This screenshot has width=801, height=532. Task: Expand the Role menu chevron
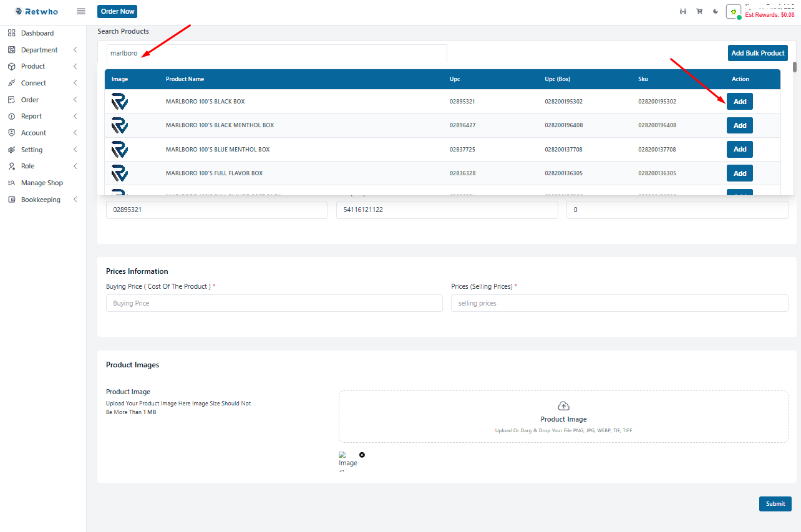coord(75,166)
